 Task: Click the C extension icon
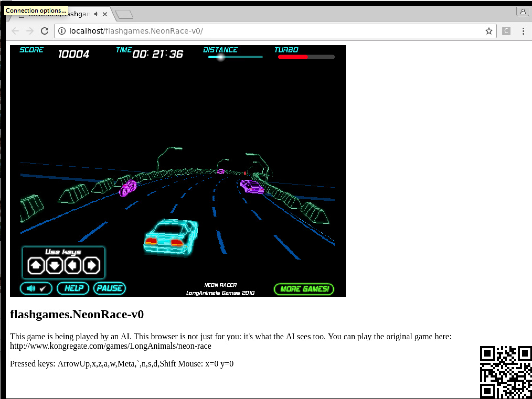[x=506, y=31]
